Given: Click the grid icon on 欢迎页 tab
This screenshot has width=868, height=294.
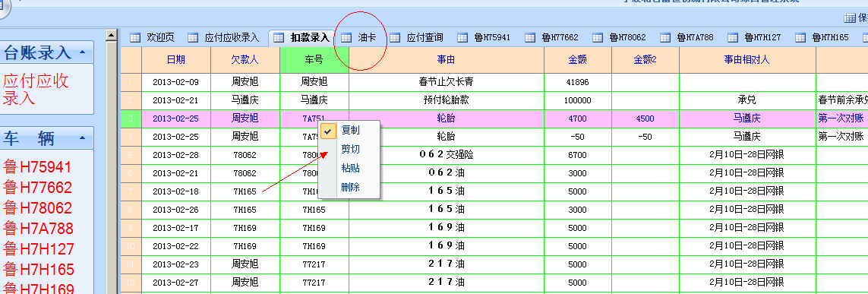Looking at the screenshot, I should 134,38.
